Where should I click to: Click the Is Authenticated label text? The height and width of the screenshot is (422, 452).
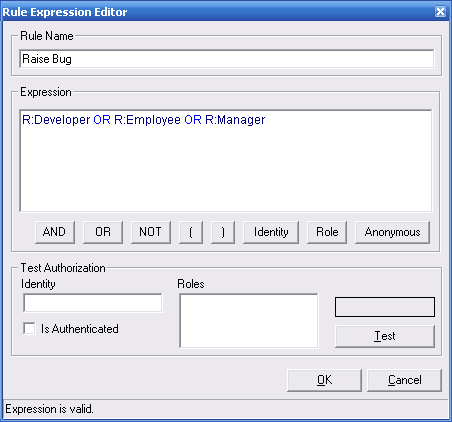[x=80, y=329]
